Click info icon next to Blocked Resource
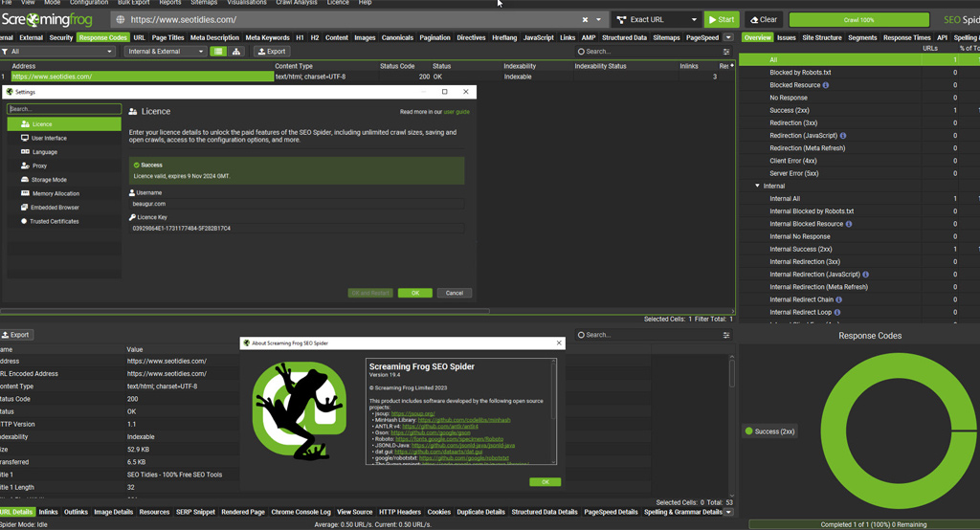Image resolution: width=980 pixels, height=530 pixels. pos(826,85)
